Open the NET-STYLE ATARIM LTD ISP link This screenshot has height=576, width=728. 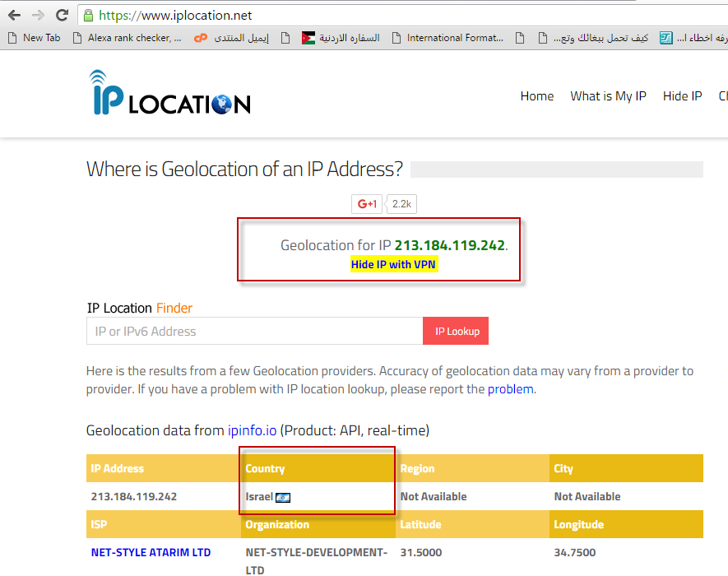point(151,552)
